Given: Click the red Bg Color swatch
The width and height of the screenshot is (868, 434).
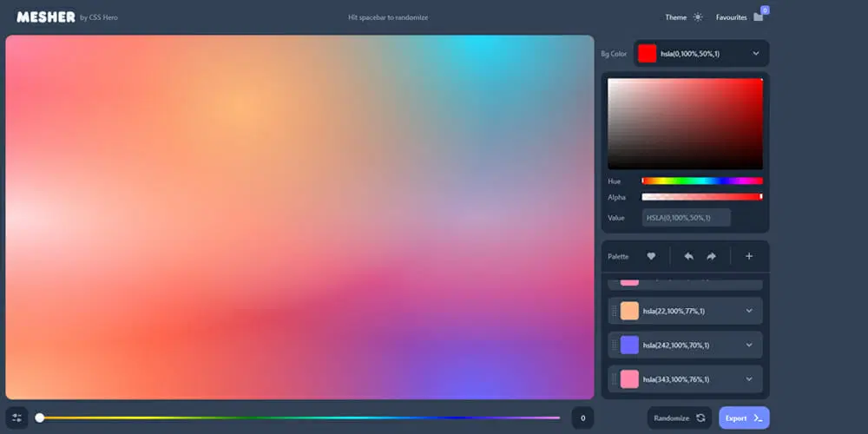Looking at the screenshot, I should (648, 54).
